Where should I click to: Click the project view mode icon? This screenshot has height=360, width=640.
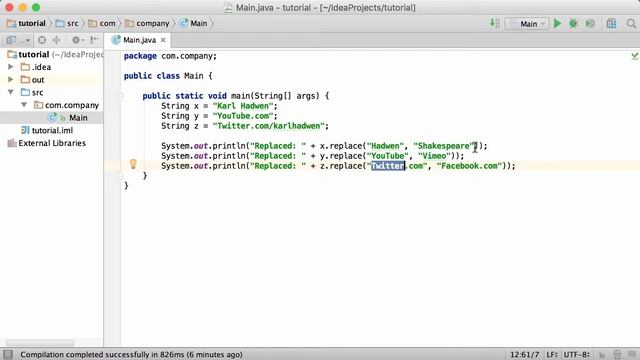point(11,40)
